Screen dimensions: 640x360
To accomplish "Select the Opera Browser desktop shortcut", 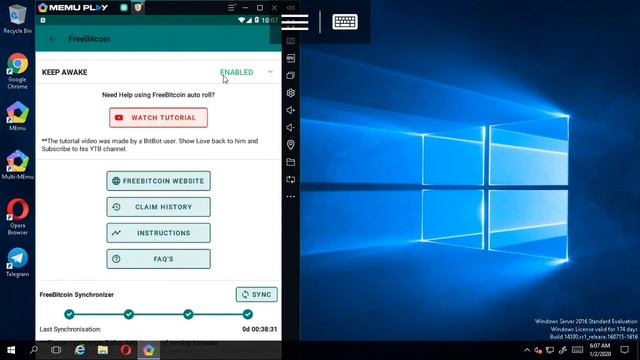I will [18, 217].
